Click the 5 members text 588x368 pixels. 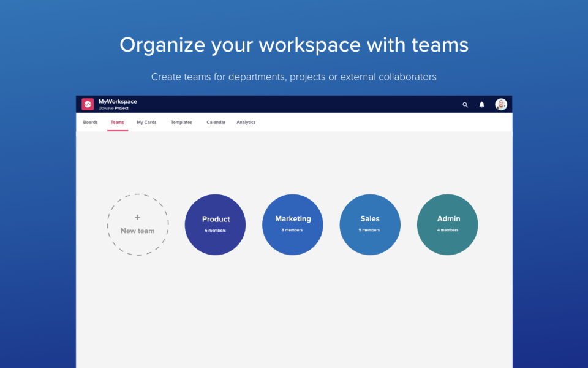369,230
